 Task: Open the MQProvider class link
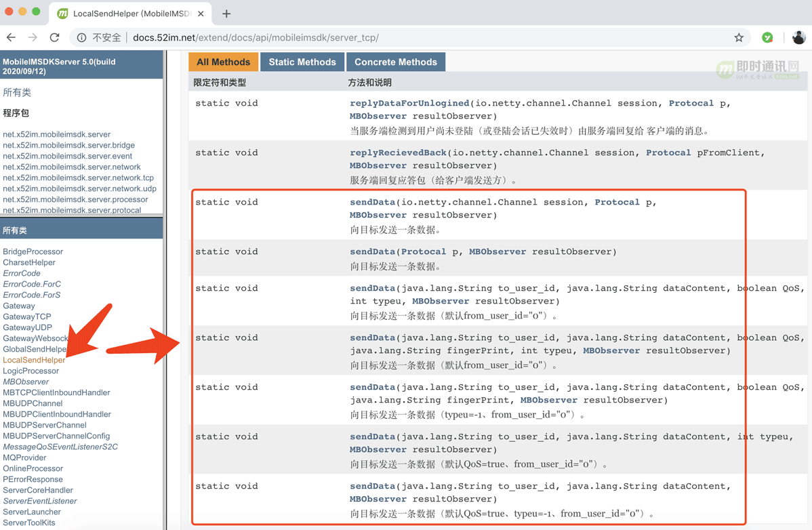click(x=24, y=457)
